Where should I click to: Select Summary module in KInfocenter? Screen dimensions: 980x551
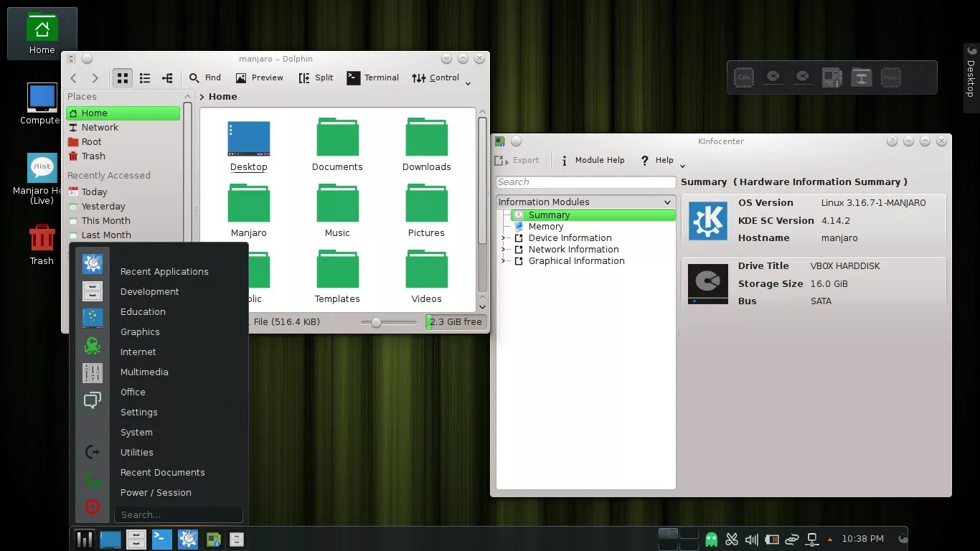(593, 215)
